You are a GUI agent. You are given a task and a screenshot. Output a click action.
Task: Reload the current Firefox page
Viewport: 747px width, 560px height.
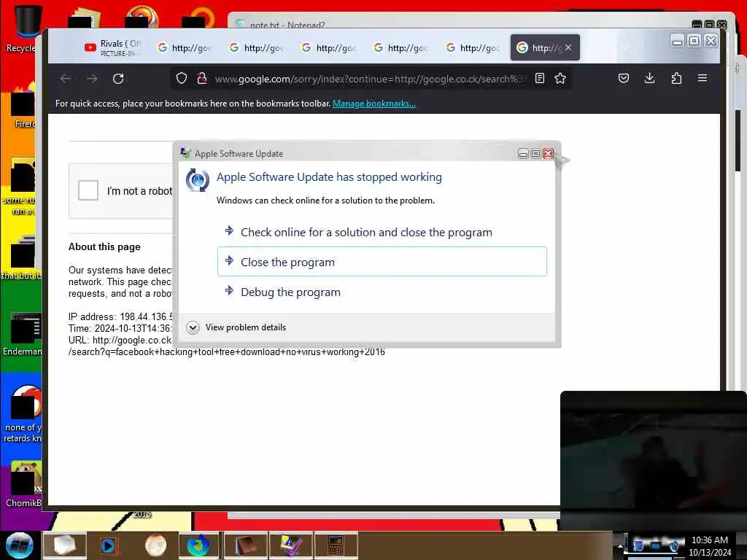(118, 79)
